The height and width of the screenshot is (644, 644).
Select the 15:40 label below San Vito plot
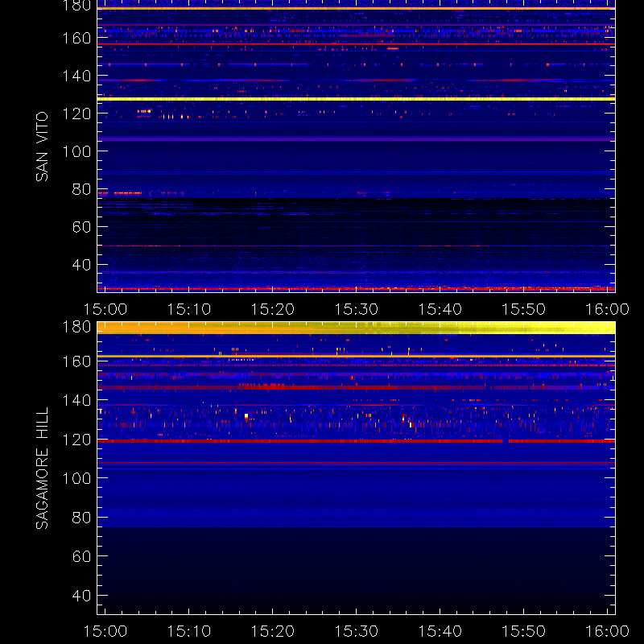440,309
